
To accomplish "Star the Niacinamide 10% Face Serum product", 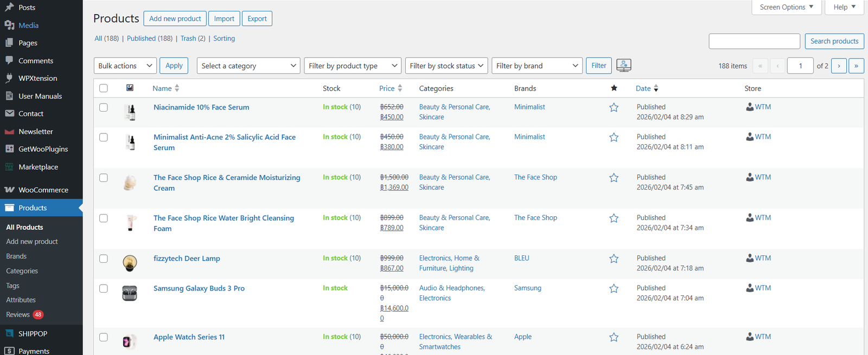I will (614, 107).
